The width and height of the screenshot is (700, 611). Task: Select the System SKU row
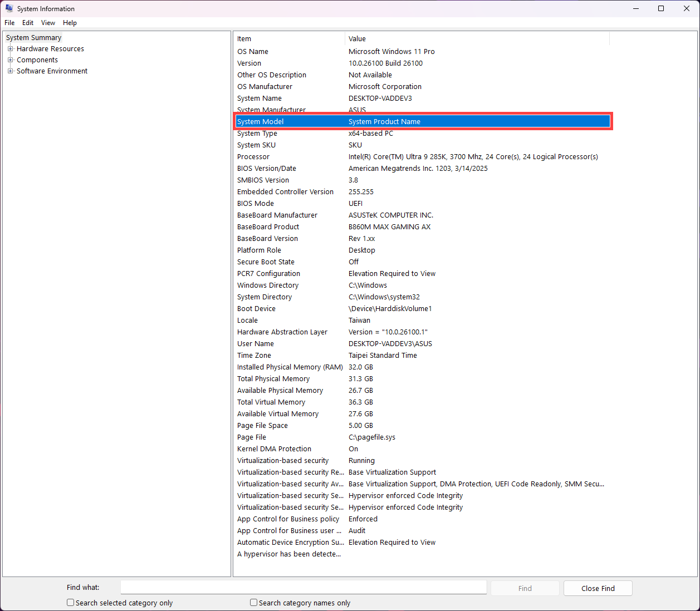click(422, 145)
